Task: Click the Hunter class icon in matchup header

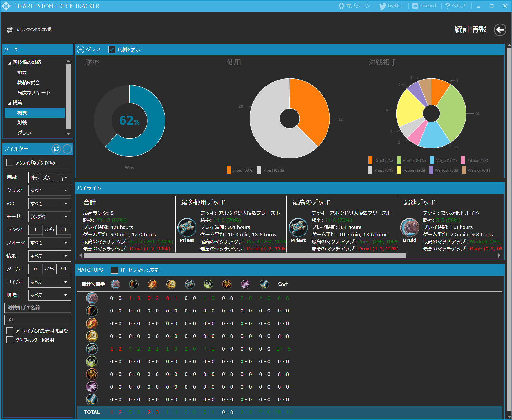Action: pyautogui.click(x=134, y=284)
